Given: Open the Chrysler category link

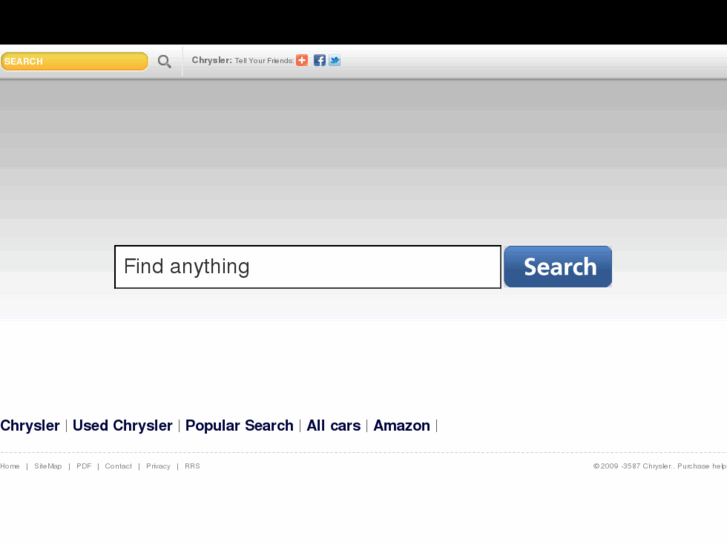Looking at the screenshot, I should click(x=30, y=426).
